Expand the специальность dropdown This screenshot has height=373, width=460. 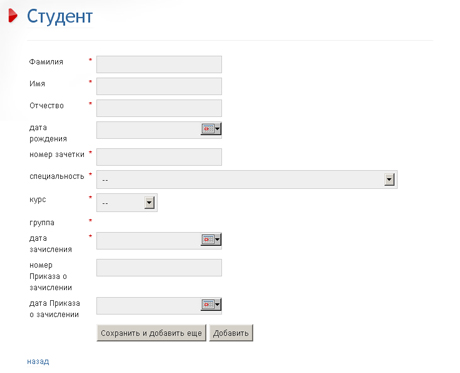(389, 179)
